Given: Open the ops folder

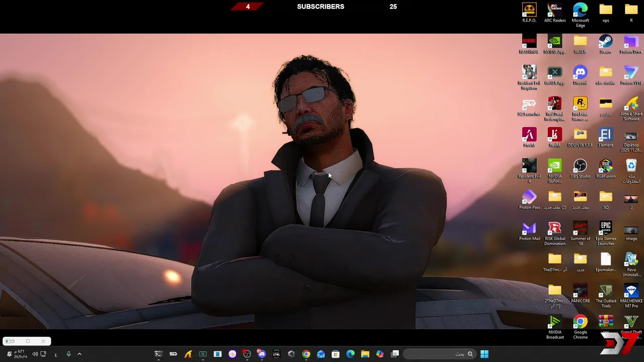Looking at the screenshot, I should (606, 13).
